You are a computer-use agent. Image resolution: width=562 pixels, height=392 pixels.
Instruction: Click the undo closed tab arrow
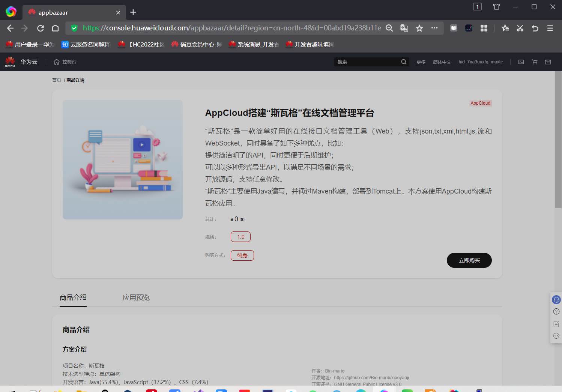coord(535,28)
